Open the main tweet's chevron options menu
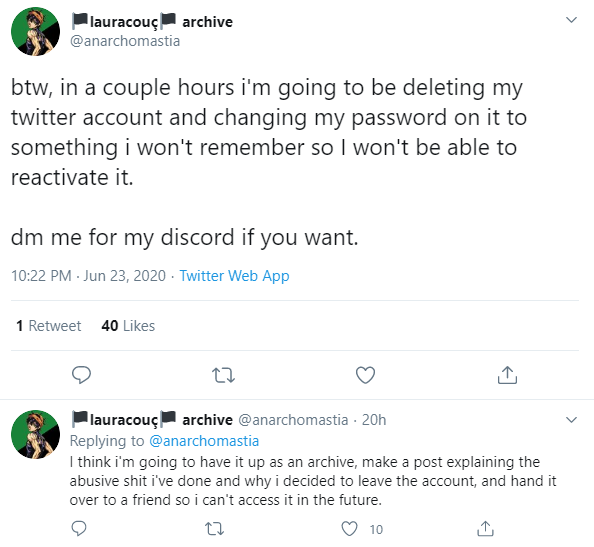The width and height of the screenshot is (594, 547). [x=571, y=20]
